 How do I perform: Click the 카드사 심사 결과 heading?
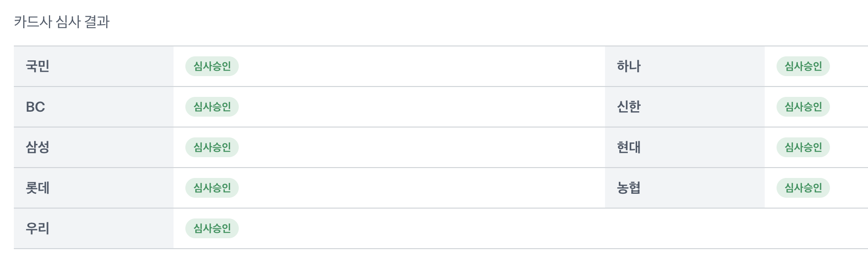62,22
